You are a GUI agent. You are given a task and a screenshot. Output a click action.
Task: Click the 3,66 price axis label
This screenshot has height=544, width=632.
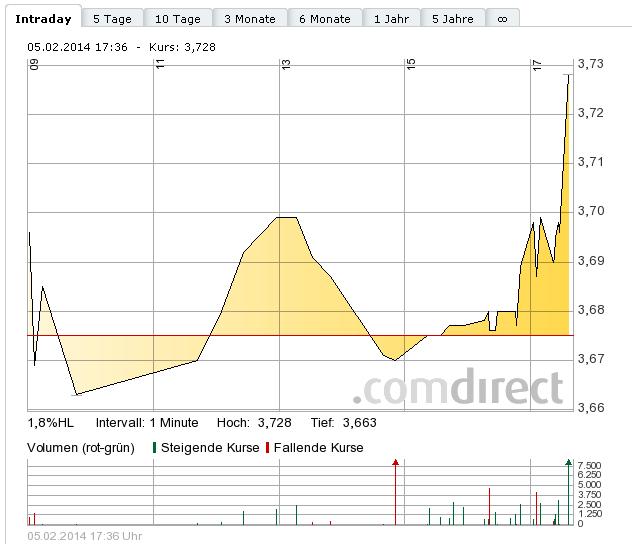tap(590, 408)
